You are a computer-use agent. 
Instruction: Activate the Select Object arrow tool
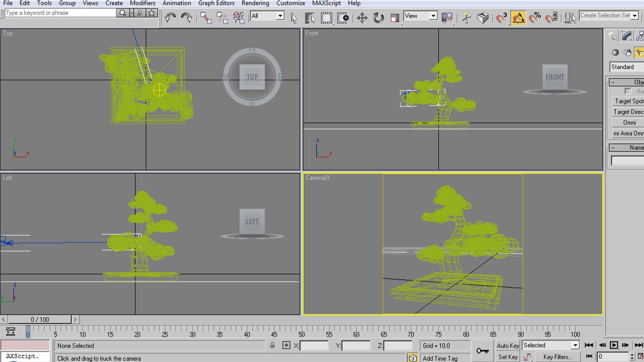pyautogui.click(x=294, y=17)
